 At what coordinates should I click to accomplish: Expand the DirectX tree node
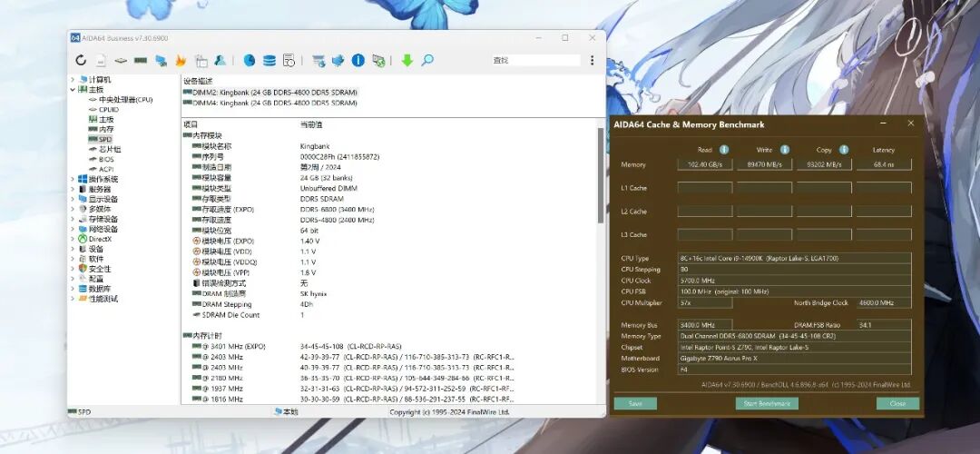73,240
